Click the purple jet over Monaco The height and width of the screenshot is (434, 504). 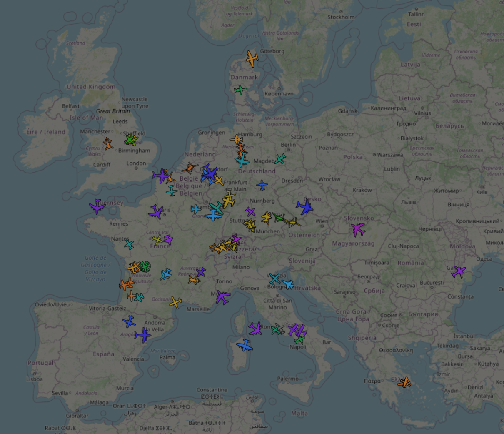coord(223,297)
